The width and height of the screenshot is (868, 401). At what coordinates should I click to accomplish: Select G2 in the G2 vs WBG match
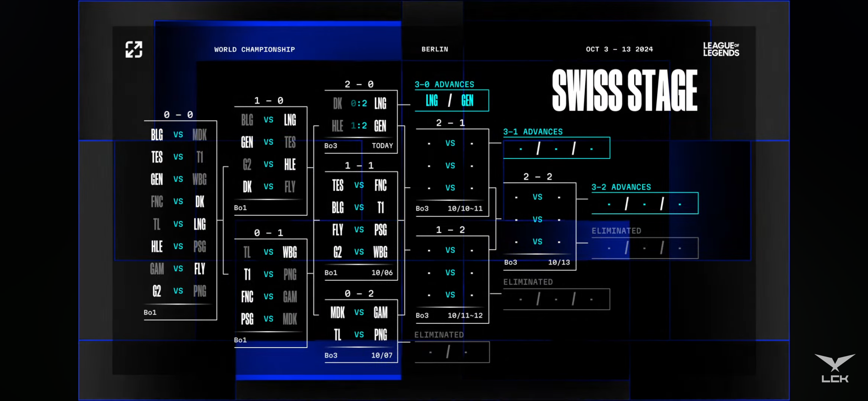pos(338,252)
